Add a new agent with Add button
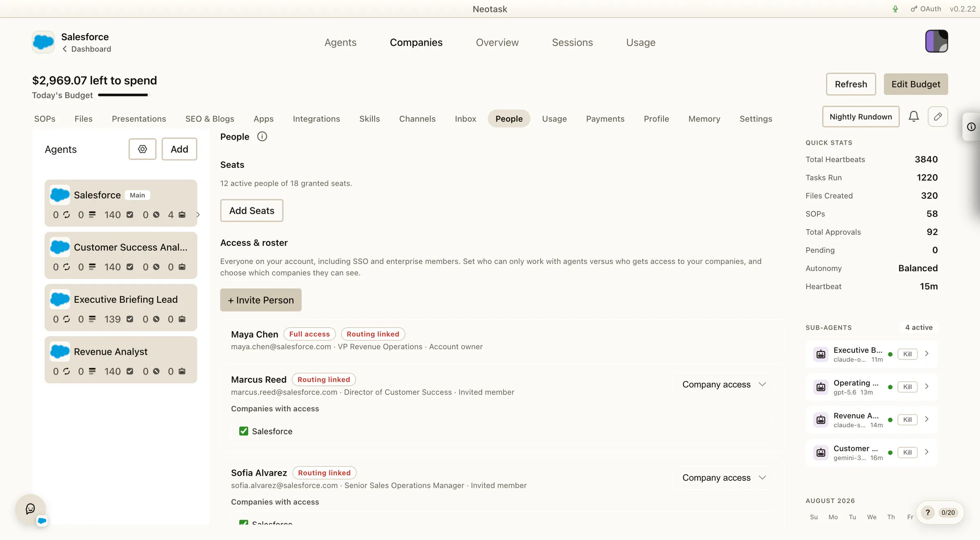 tap(179, 149)
